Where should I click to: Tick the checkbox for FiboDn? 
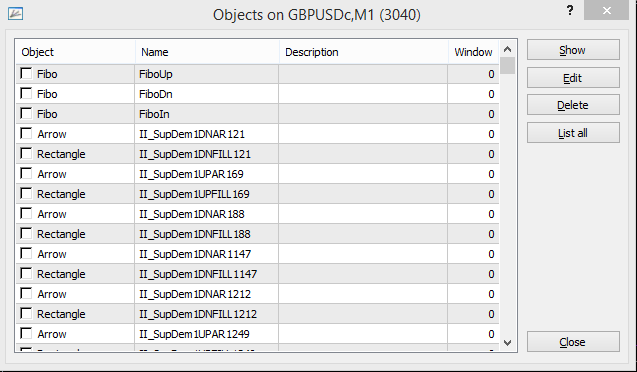click(26, 93)
